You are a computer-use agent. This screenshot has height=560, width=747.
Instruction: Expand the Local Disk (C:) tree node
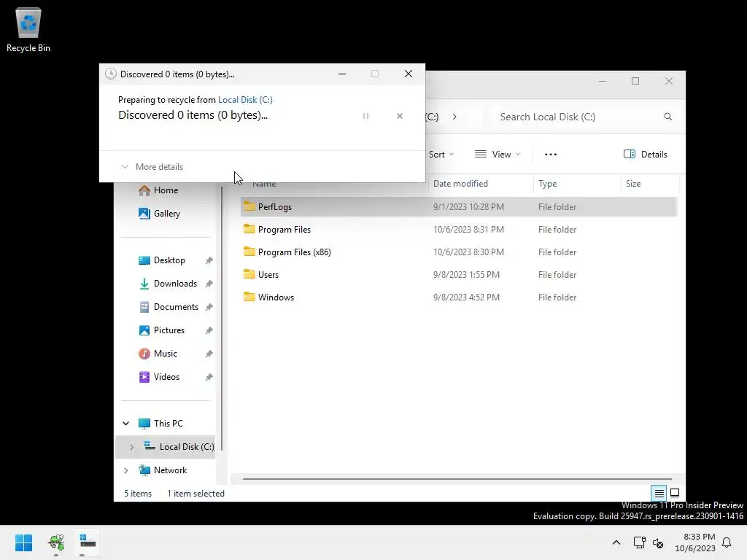coord(131,447)
